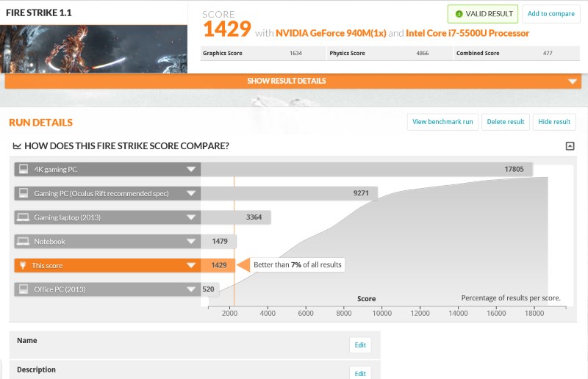The height and width of the screenshot is (379, 588).
Task: Click the Gaming laptop (2013) laptop icon
Action: pos(24,217)
